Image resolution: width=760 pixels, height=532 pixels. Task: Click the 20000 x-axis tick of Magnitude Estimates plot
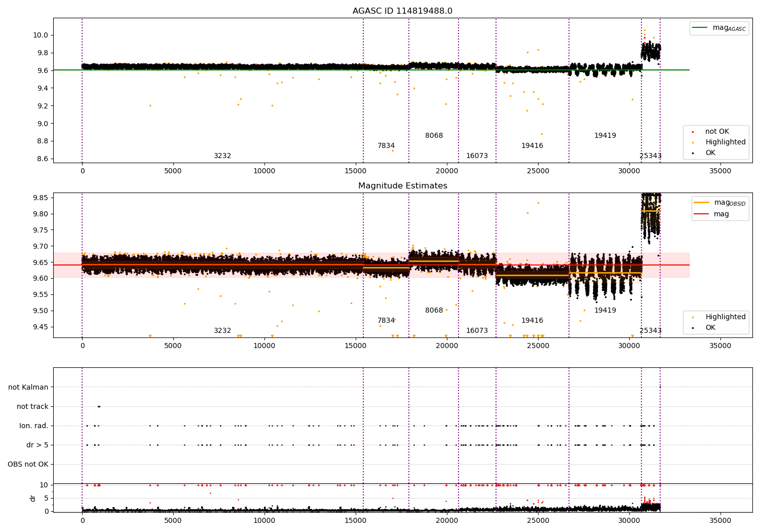click(x=447, y=346)
